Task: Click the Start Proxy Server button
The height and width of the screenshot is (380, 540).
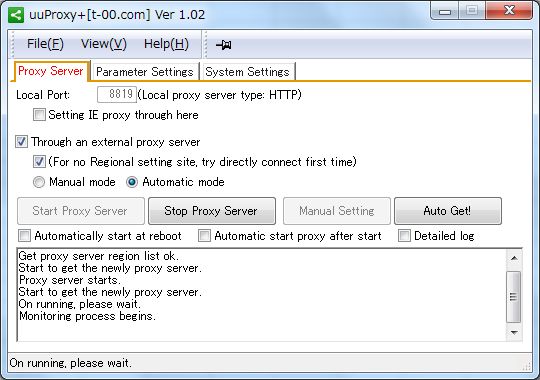Action: click(81, 211)
